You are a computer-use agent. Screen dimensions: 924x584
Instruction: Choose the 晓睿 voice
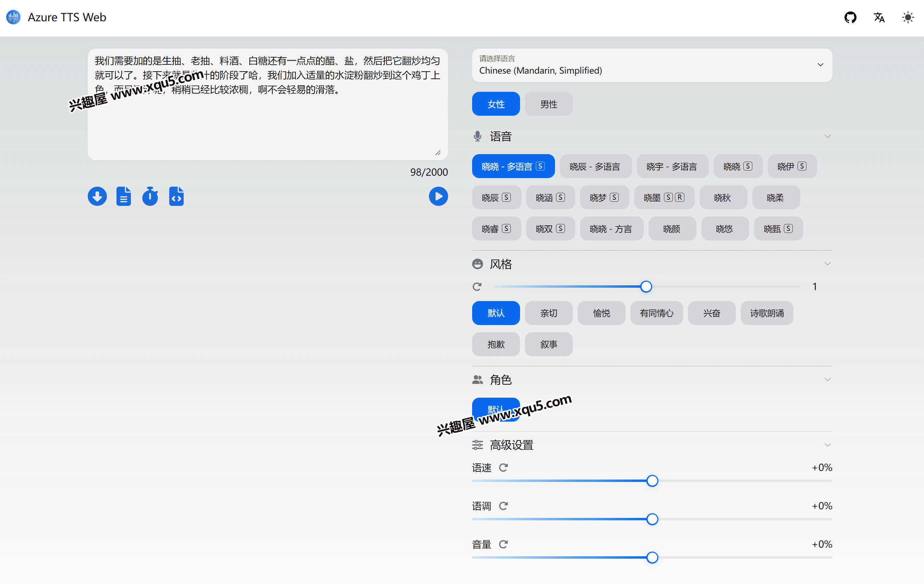point(496,229)
